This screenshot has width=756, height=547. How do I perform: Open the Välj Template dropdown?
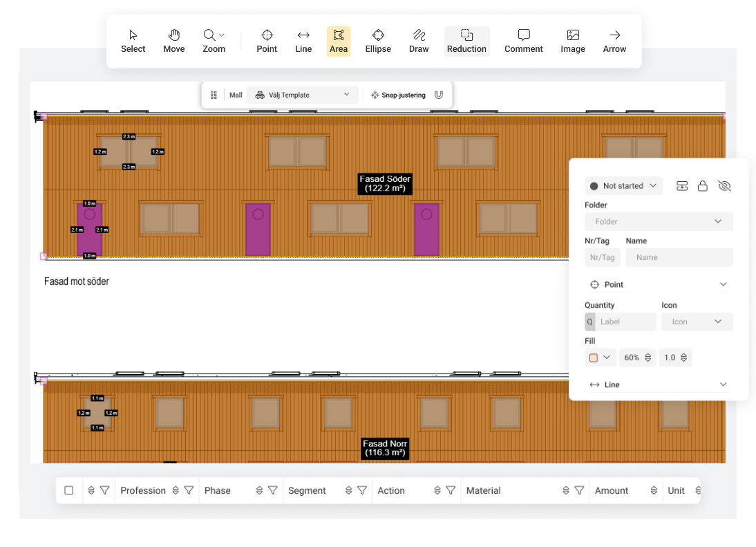302,95
